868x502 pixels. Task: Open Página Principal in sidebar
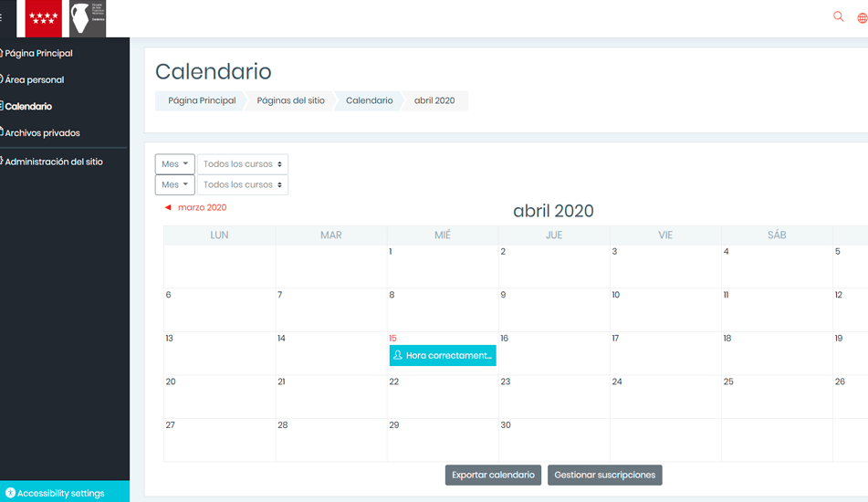(x=38, y=53)
